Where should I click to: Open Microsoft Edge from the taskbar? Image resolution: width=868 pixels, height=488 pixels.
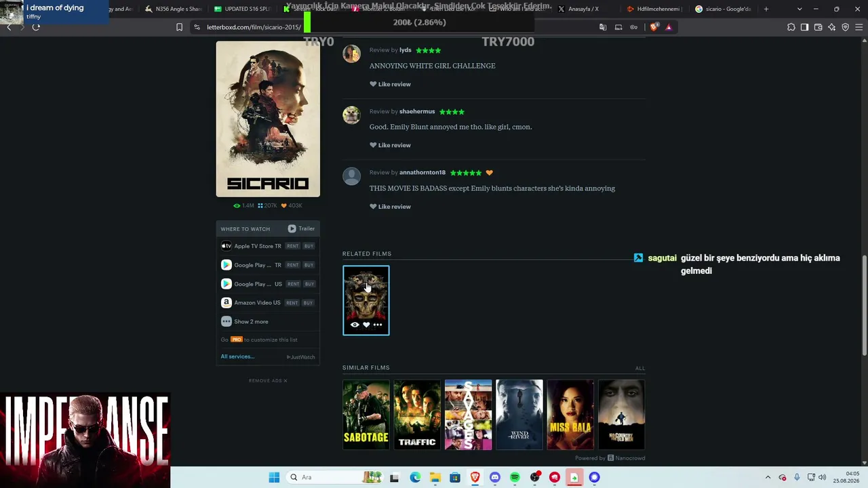click(415, 477)
